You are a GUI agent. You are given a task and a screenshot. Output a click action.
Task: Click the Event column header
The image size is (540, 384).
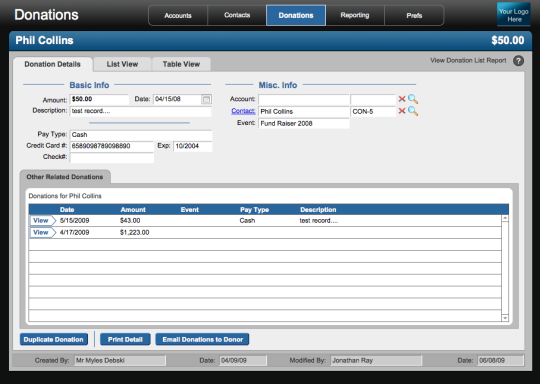coord(189,209)
